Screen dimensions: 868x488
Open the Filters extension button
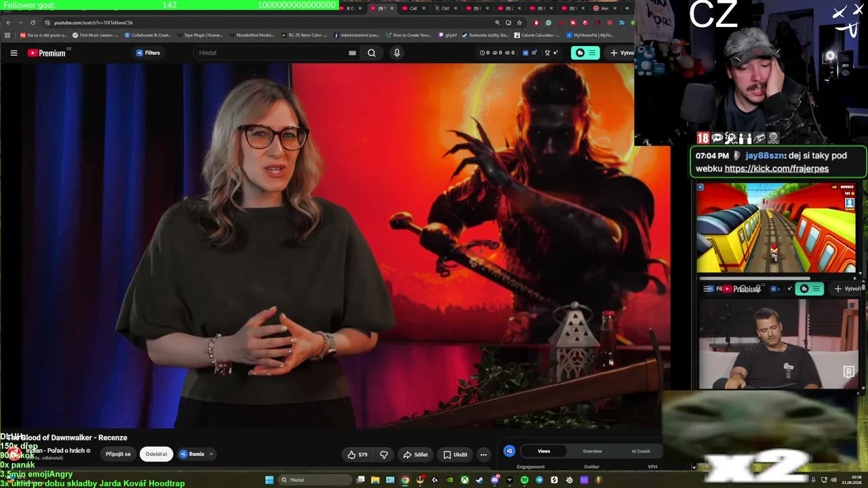[x=148, y=53]
